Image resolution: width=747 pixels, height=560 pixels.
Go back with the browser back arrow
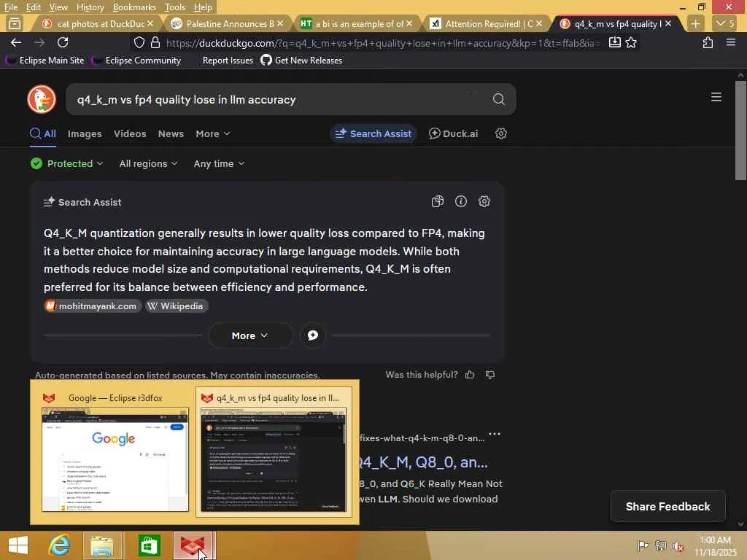16,43
